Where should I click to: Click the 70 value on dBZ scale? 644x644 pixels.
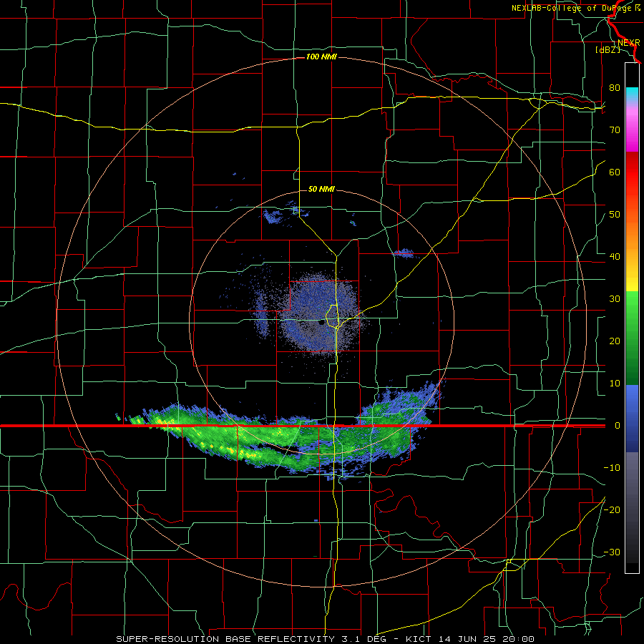[x=615, y=130]
